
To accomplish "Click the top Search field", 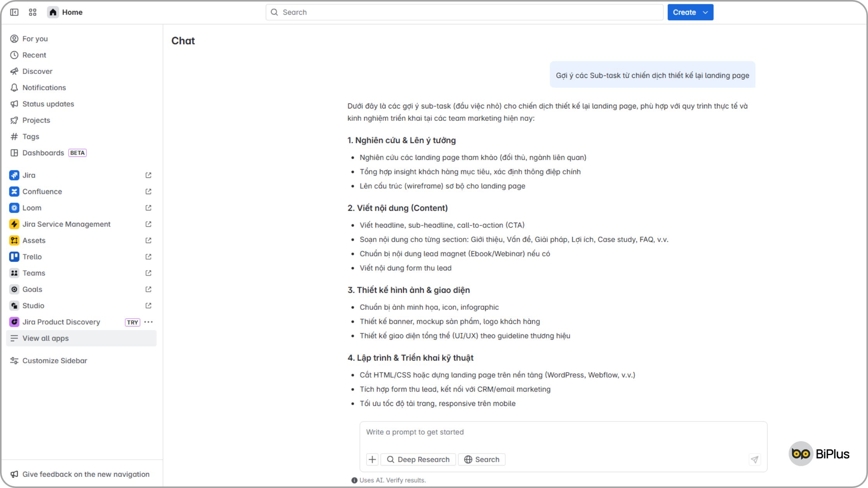I will [464, 12].
